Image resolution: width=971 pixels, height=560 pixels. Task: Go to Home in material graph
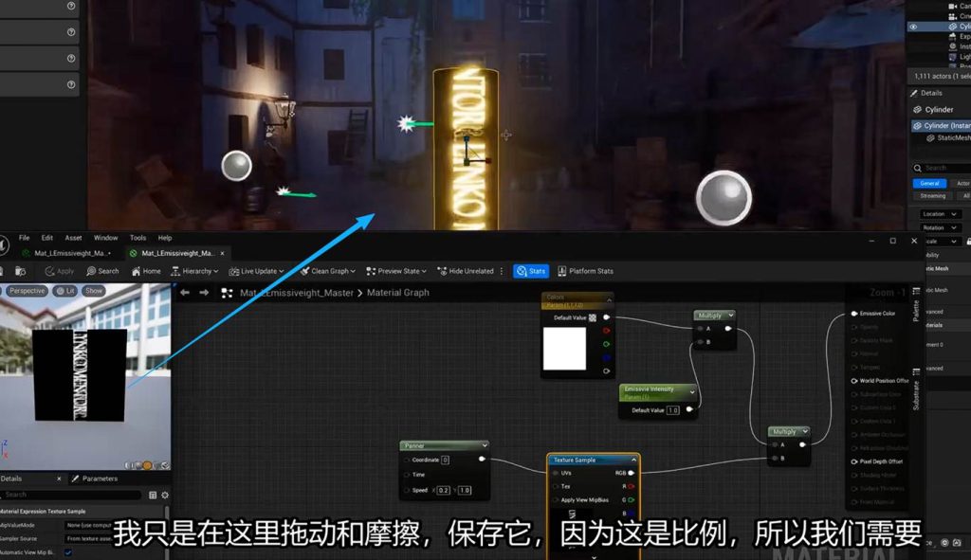tap(145, 271)
